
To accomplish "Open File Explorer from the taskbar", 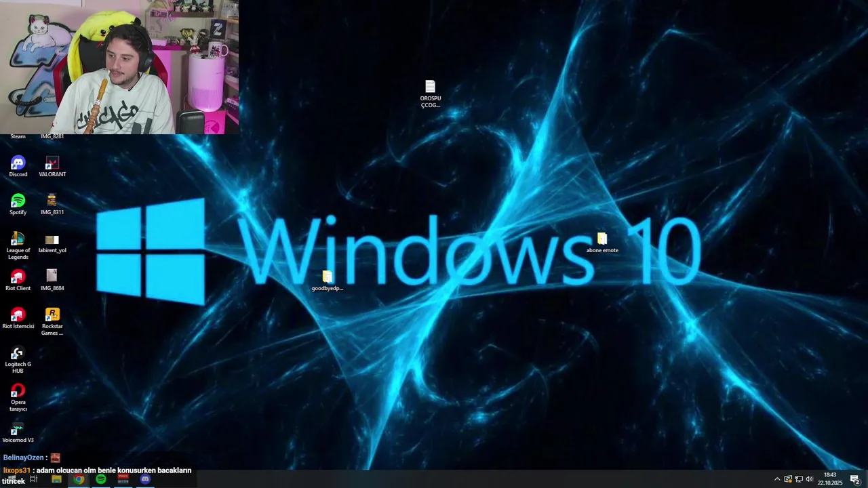I will 56,479.
